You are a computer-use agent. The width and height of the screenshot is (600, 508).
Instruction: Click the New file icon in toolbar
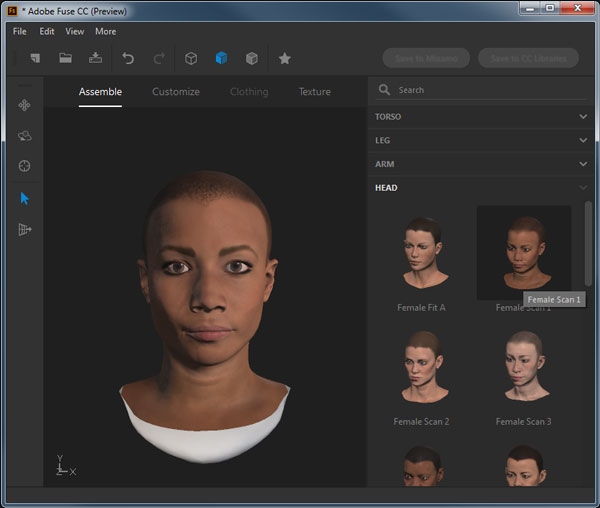point(34,58)
